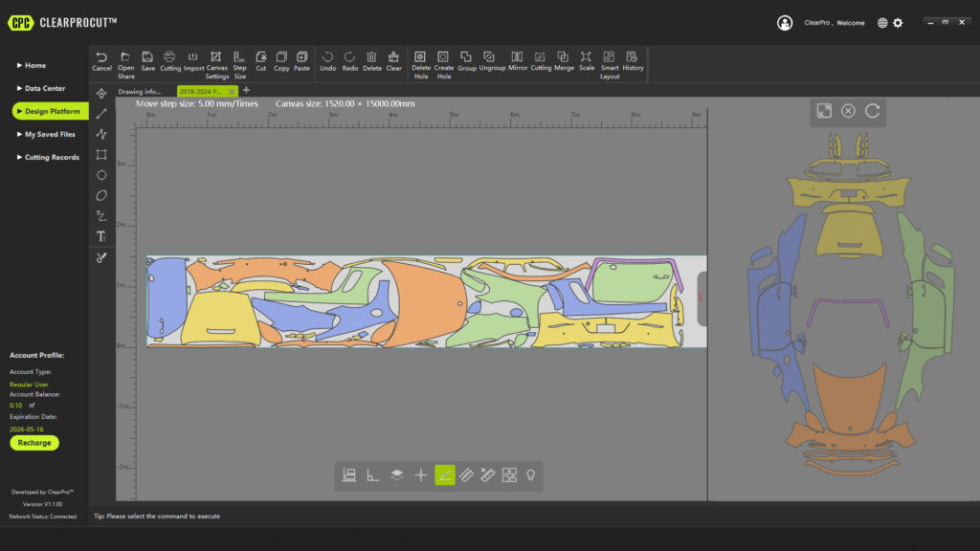
Task: Select the brush paint tool
Action: coord(101,256)
